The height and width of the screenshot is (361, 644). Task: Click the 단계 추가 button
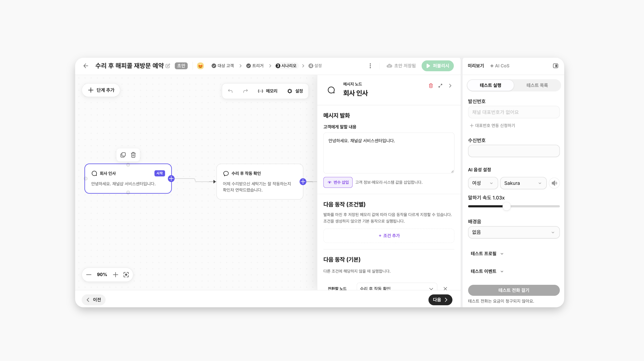coord(101,90)
